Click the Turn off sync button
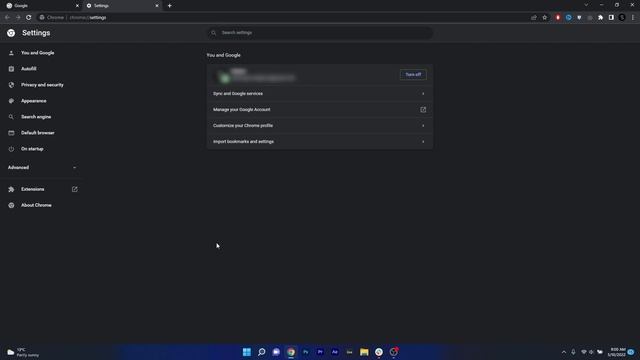The height and width of the screenshot is (360, 640). (x=413, y=75)
